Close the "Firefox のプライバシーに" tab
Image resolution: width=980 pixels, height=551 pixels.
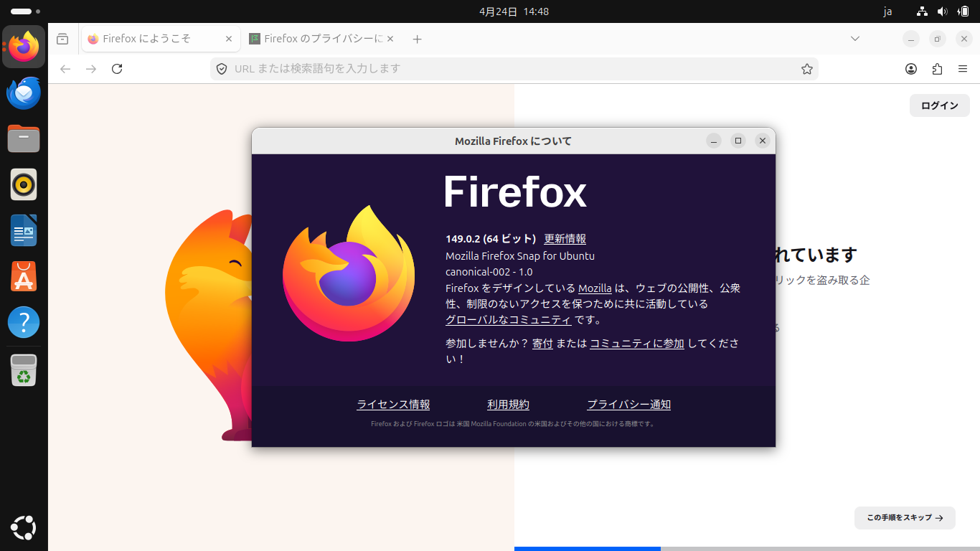click(x=390, y=39)
